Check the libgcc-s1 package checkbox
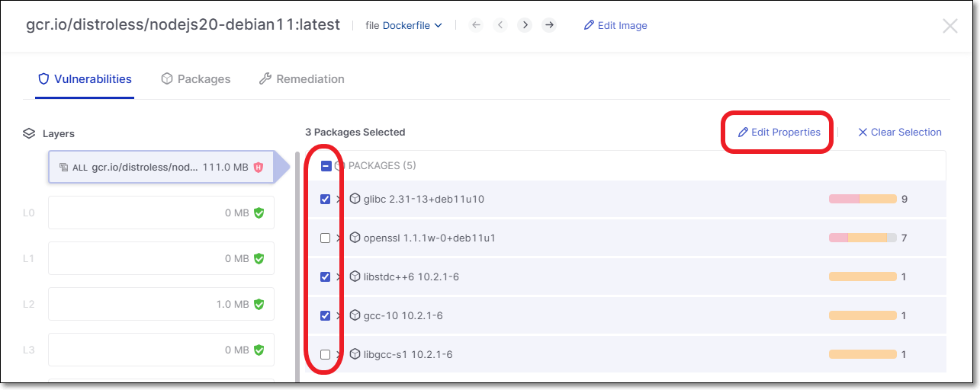This screenshot has width=980, height=390. point(326,354)
